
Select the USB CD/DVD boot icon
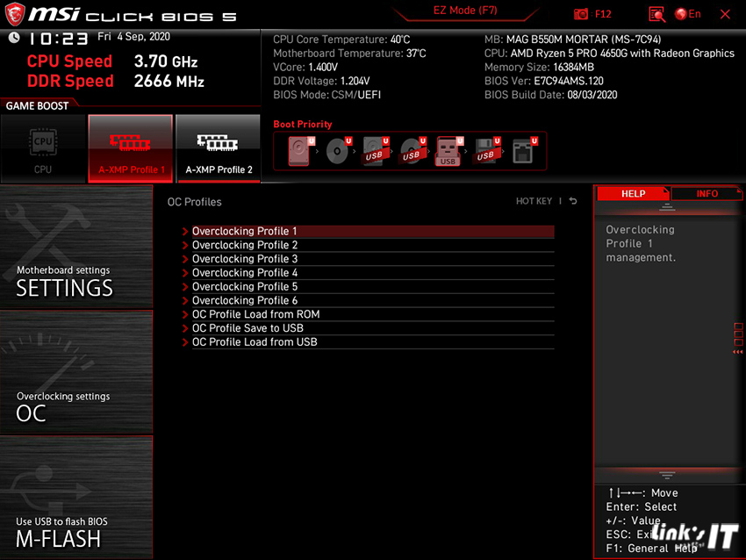(412, 151)
